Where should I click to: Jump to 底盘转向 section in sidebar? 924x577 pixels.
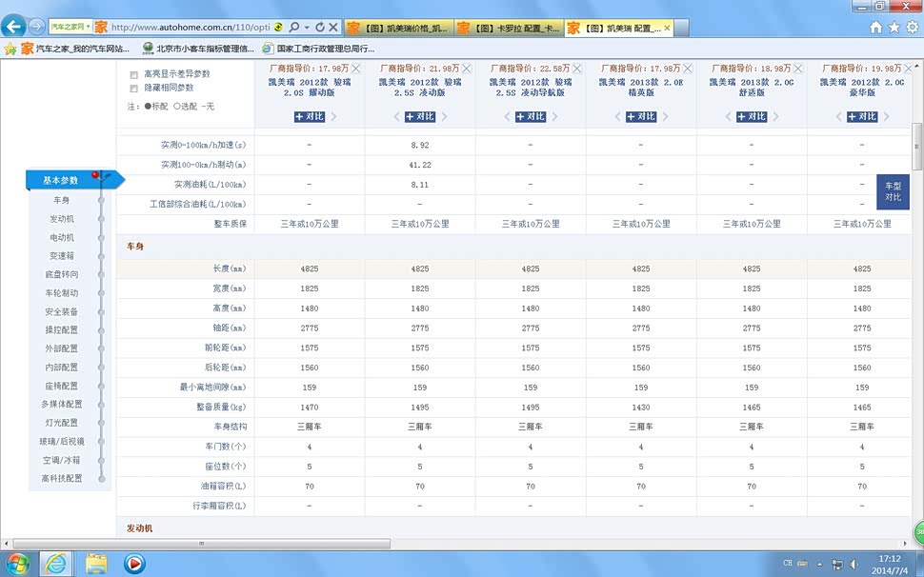pyautogui.click(x=61, y=274)
